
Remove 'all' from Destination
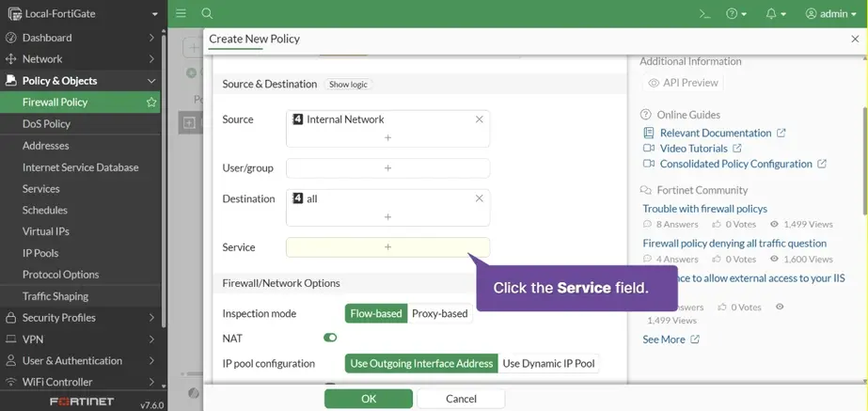480,198
